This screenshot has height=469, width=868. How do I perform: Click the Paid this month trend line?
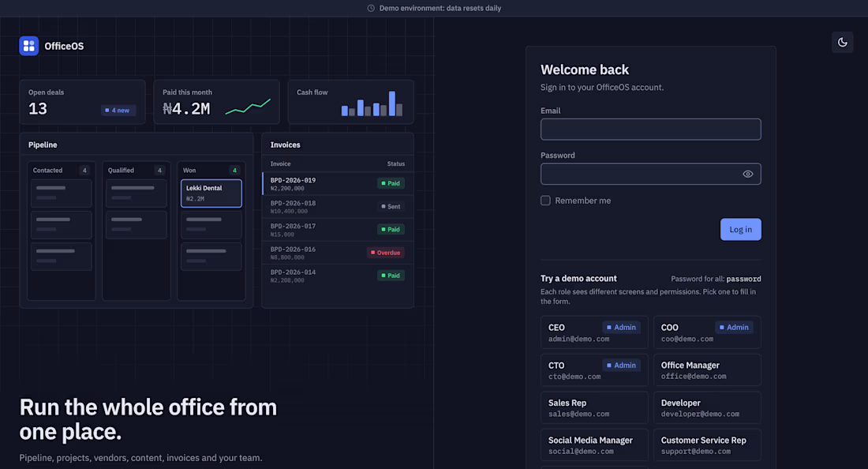[x=248, y=107]
